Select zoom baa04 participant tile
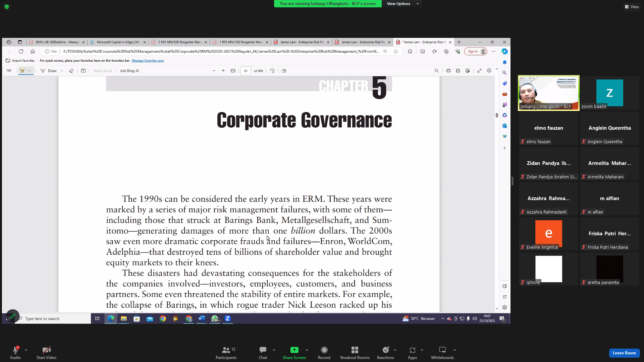Screen dimensions: 644x362 tap(609, 93)
